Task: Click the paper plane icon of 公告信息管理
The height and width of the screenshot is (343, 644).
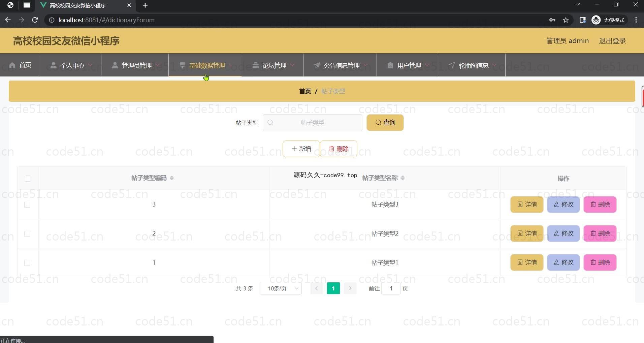Action: coord(317,65)
